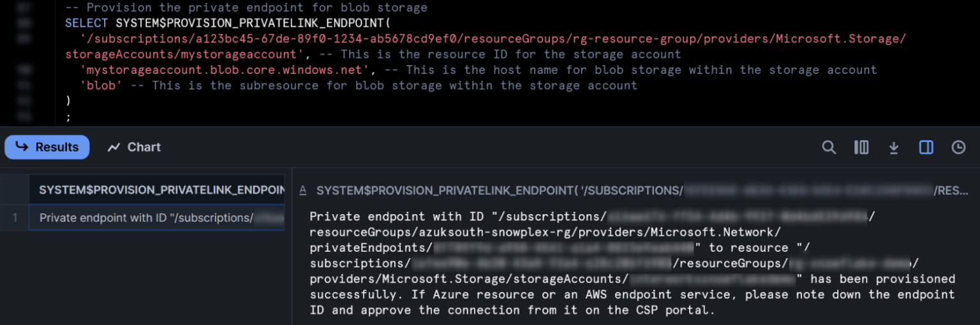Download the query results
980x325 pixels.
[894, 147]
